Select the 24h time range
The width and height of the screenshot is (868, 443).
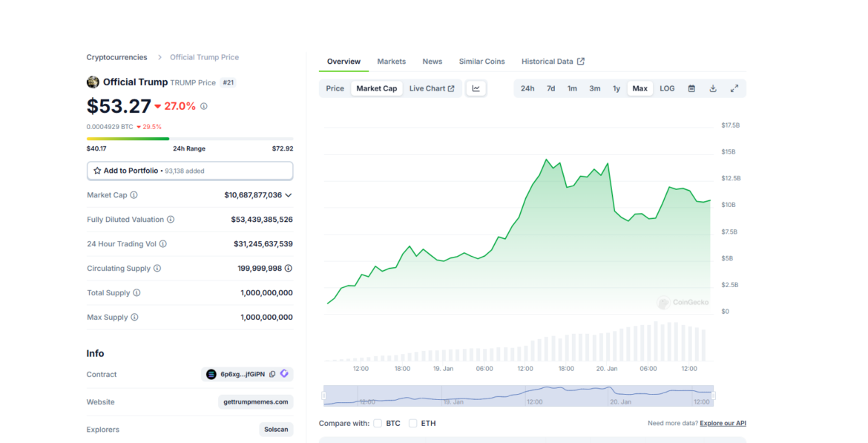(527, 88)
